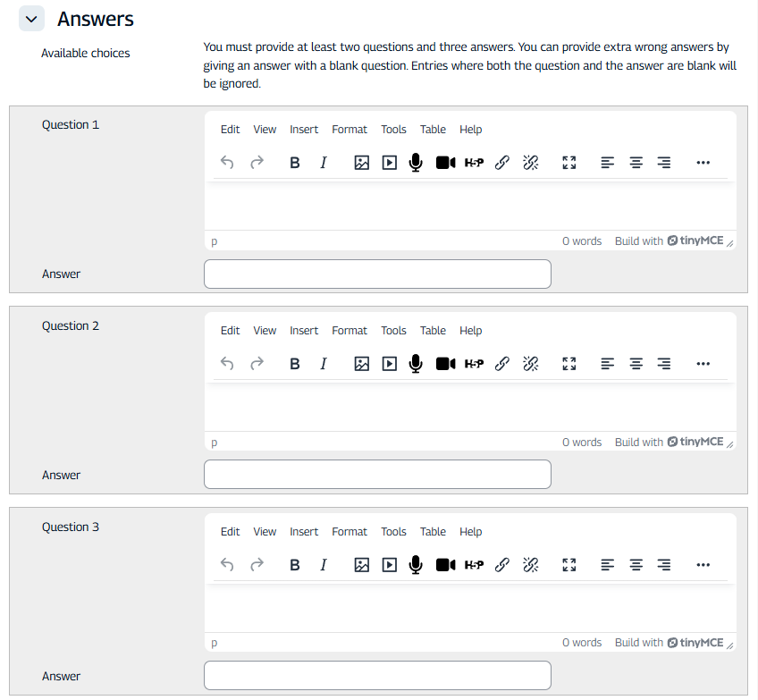Open Table menu in Question 3 editor
Image resolution: width=758 pixels, height=700 pixels.
tap(433, 532)
